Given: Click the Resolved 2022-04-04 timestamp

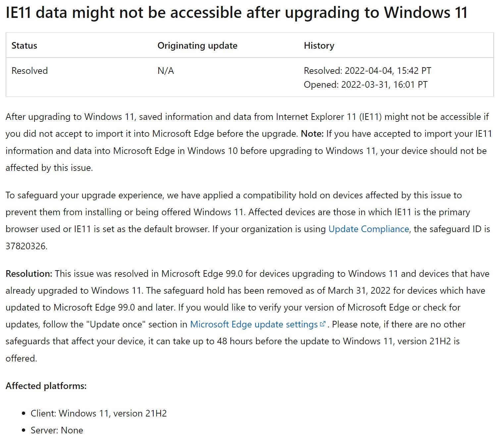Looking at the screenshot, I should point(368,71).
